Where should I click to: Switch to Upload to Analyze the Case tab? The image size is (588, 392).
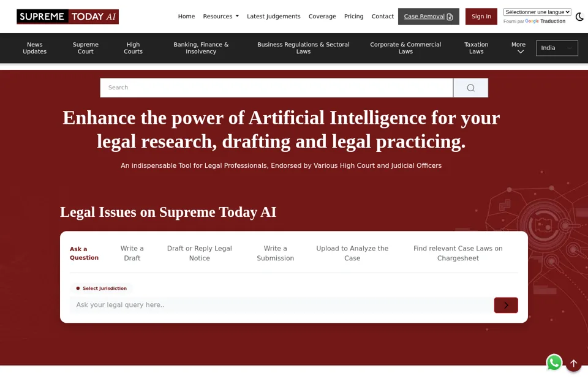352,253
